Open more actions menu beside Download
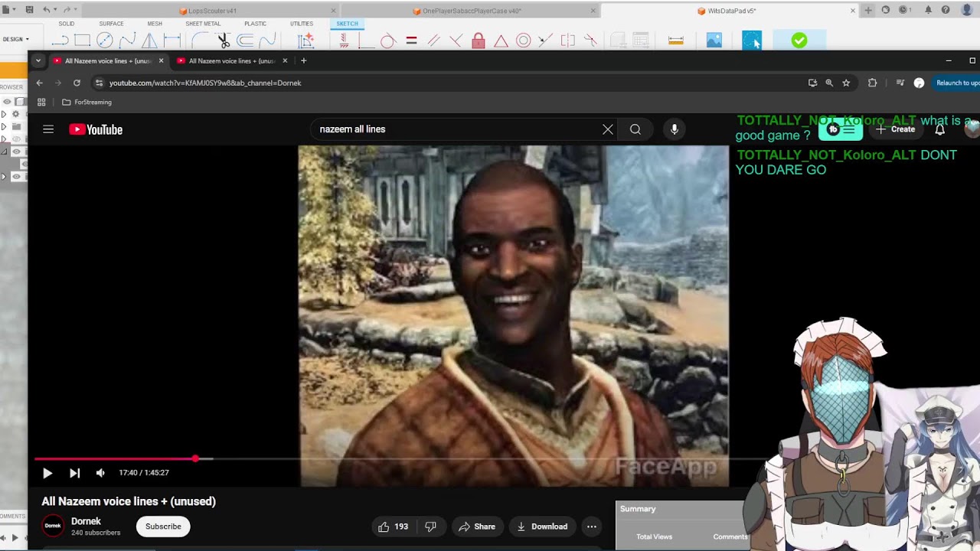 click(591, 527)
